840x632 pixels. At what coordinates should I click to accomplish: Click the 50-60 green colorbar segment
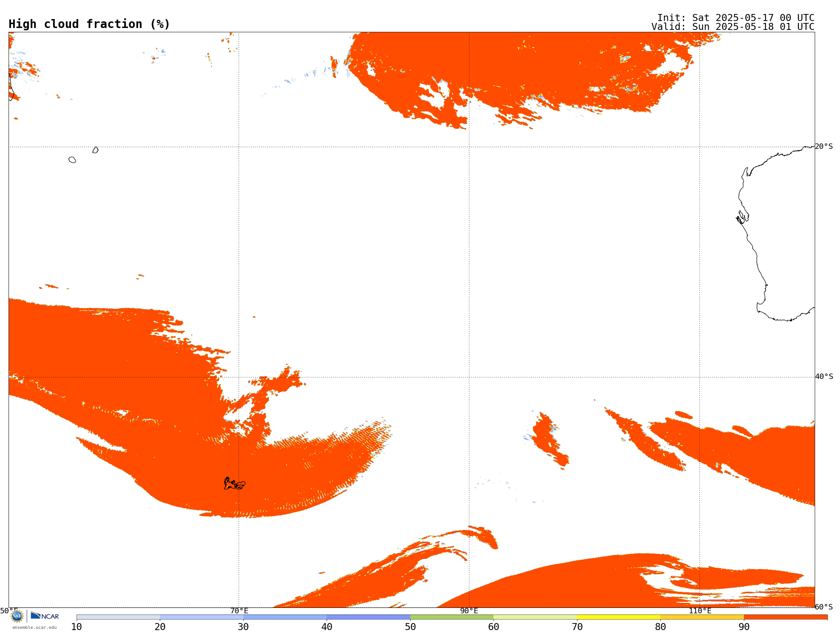[x=452, y=617]
